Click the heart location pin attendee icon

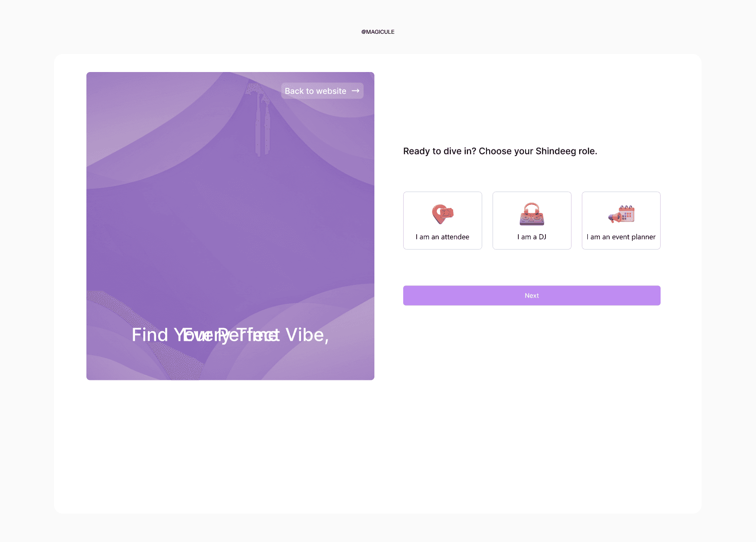click(443, 214)
